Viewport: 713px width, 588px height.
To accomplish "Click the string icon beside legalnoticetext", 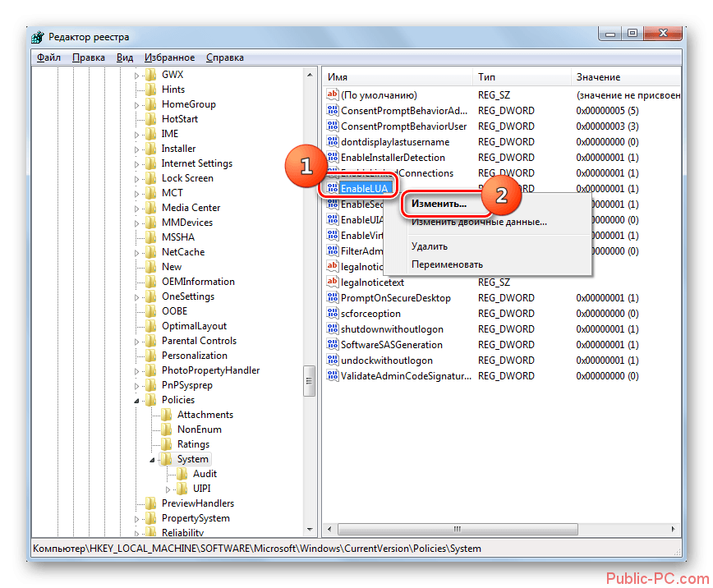I will [x=333, y=283].
